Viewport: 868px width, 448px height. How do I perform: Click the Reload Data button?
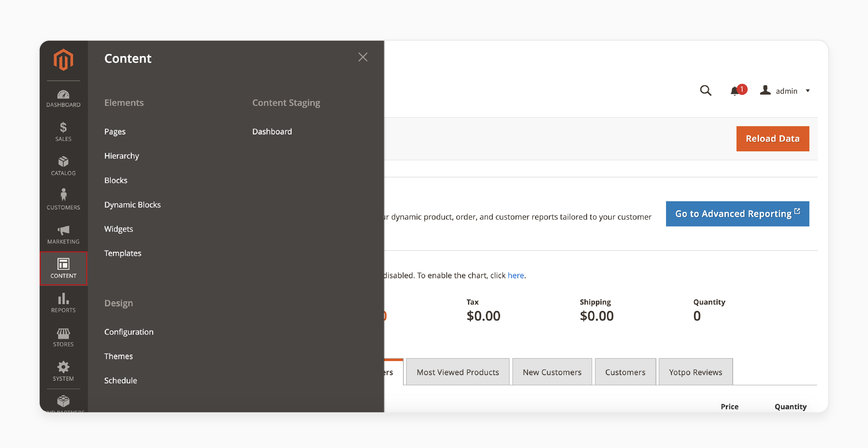(773, 139)
